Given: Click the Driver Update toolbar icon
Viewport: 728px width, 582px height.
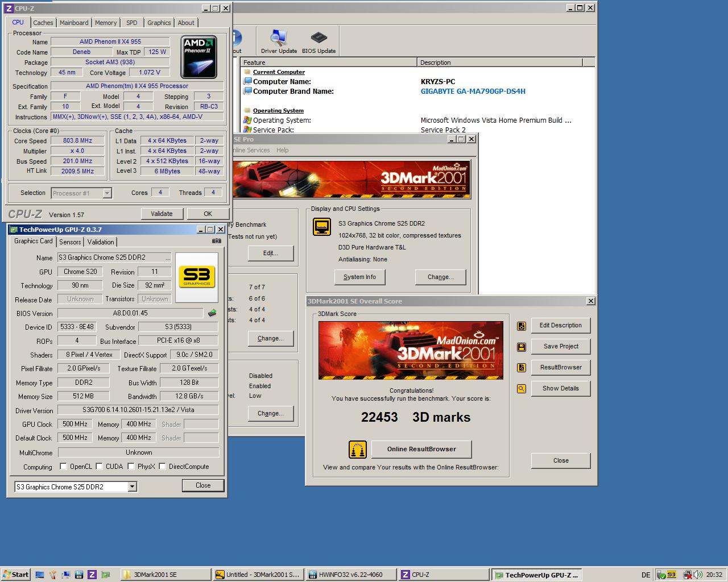Looking at the screenshot, I should pyautogui.click(x=278, y=39).
